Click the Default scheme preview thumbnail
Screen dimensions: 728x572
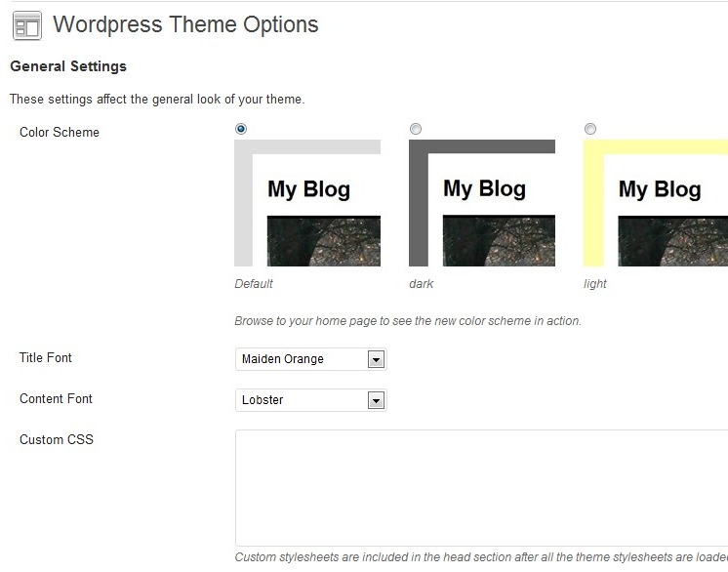coord(307,203)
